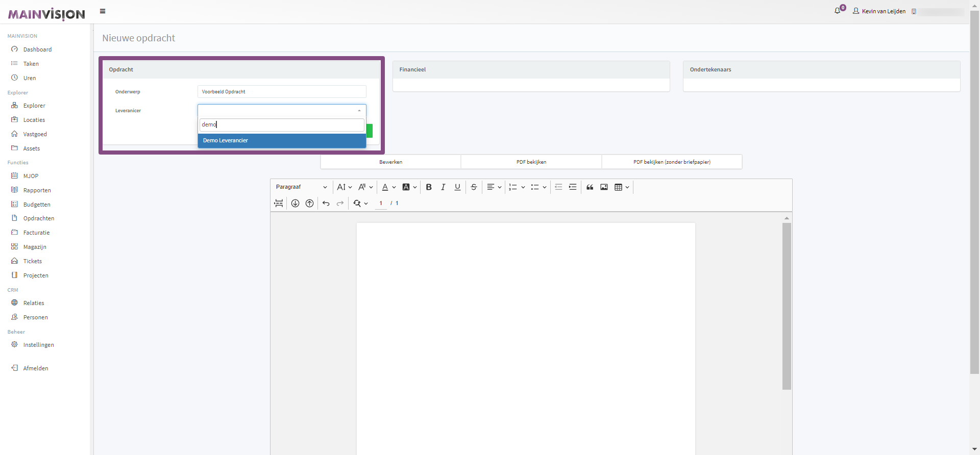This screenshot has width=980, height=455.
Task: Go to MJOP in the sidebar
Action: pos(31,176)
